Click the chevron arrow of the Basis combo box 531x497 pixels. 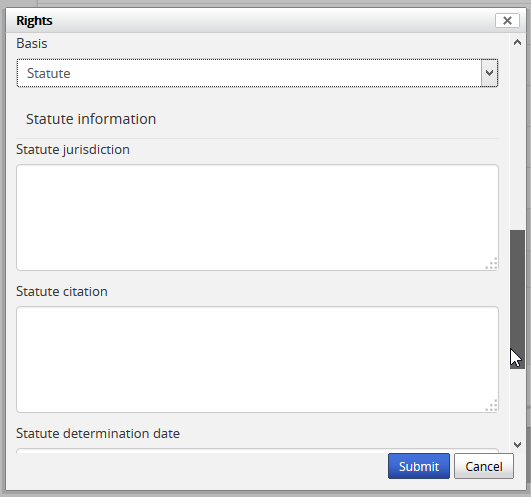coord(489,73)
